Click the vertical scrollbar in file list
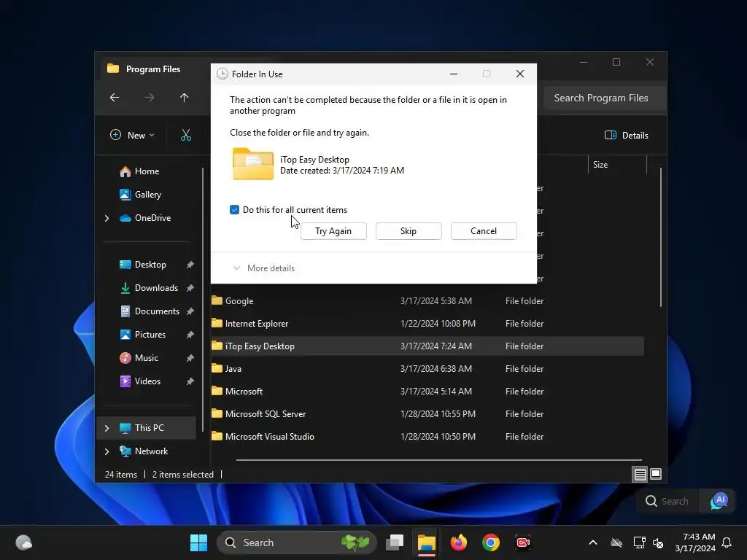The width and height of the screenshot is (747, 560). [x=661, y=237]
